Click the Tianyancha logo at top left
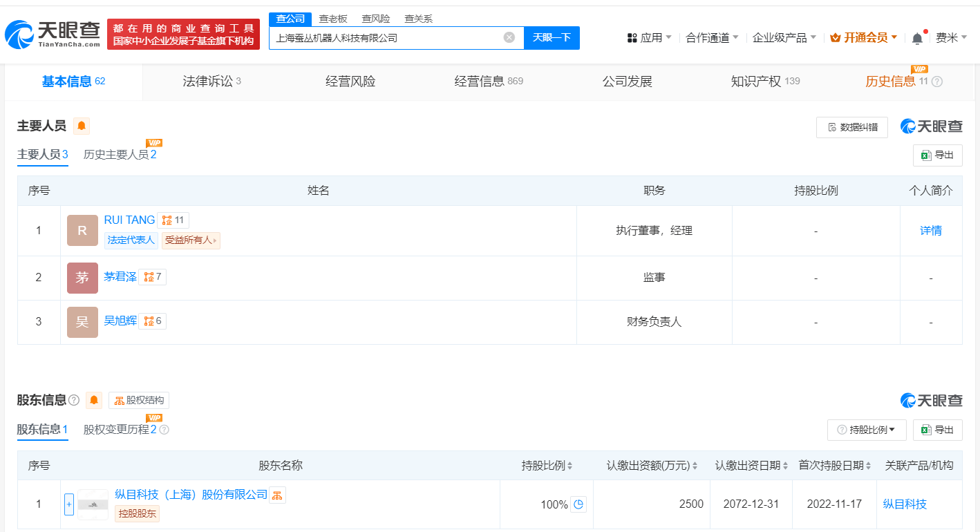The image size is (980, 532). (53, 34)
